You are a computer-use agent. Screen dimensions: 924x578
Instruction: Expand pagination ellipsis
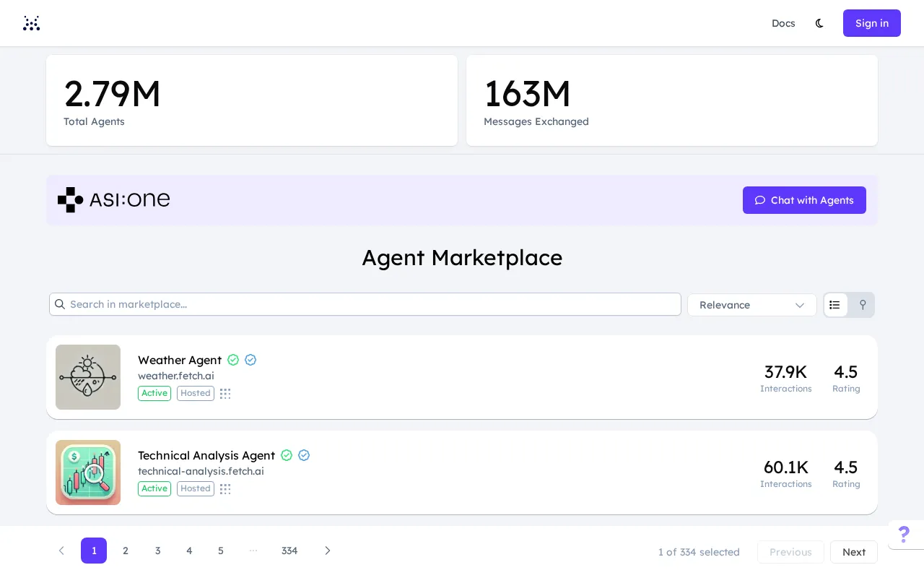point(253,551)
